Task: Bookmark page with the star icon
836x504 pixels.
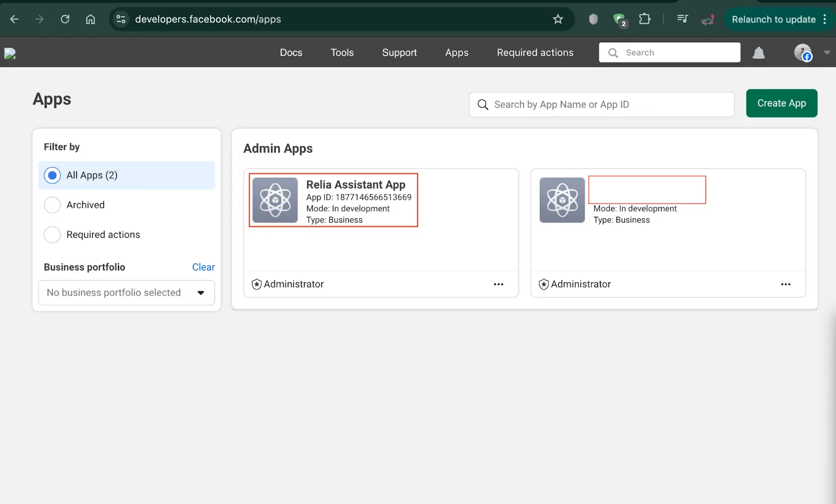Action: 558,19
